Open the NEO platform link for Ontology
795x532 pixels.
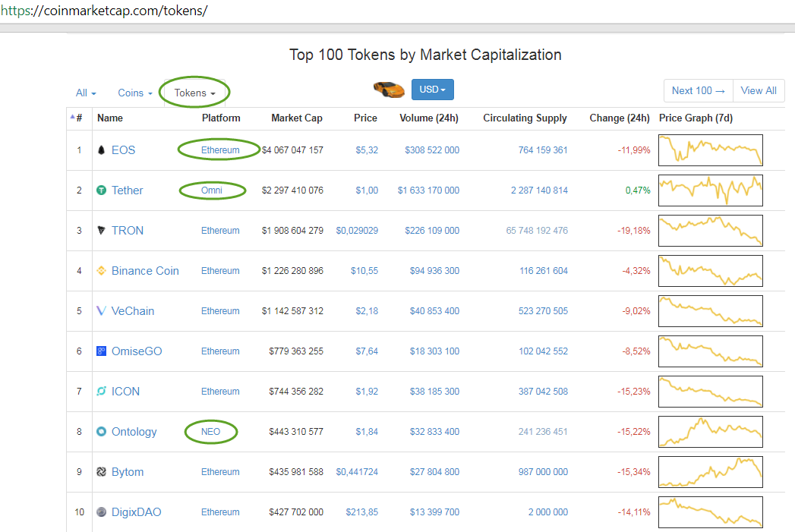(x=210, y=432)
